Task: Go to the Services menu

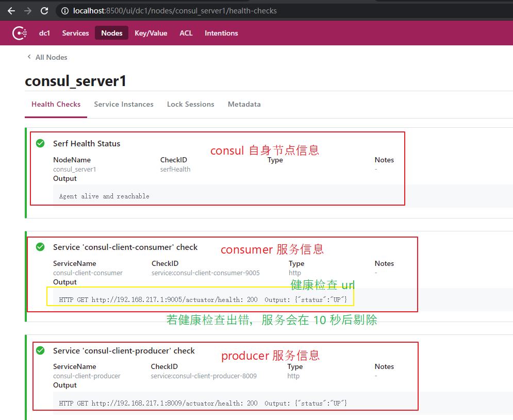Action: (75, 33)
